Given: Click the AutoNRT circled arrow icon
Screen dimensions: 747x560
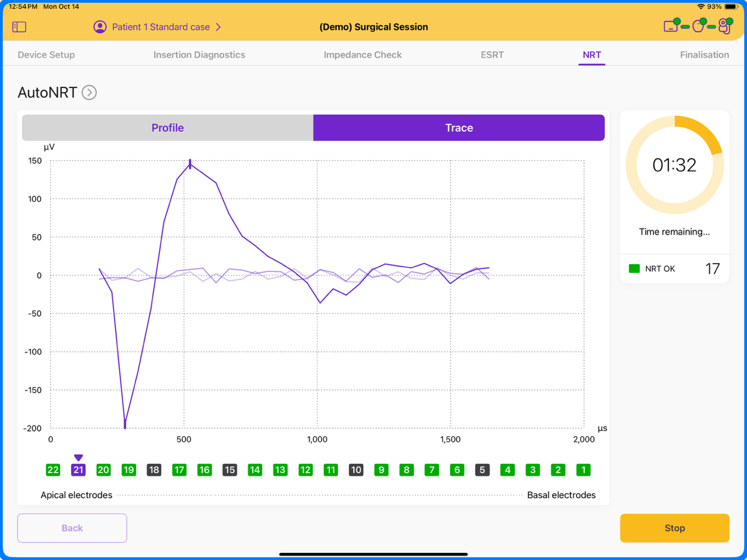Looking at the screenshot, I should pos(89,93).
